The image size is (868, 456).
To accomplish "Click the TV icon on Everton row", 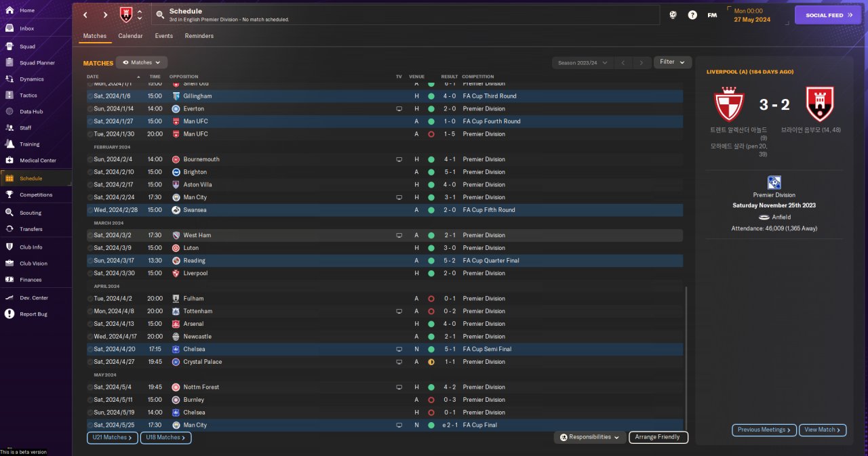I will tap(399, 108).
